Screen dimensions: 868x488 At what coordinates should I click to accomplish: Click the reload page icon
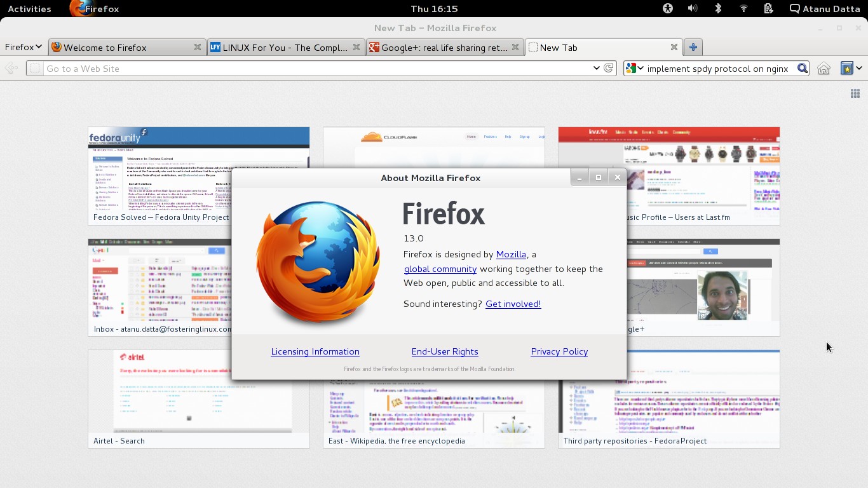point(609,68)
